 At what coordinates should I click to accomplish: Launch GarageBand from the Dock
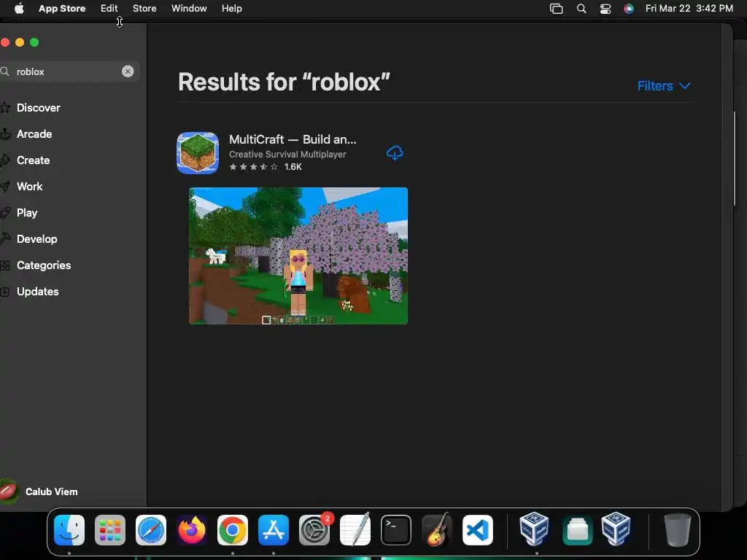pos(437,529)
